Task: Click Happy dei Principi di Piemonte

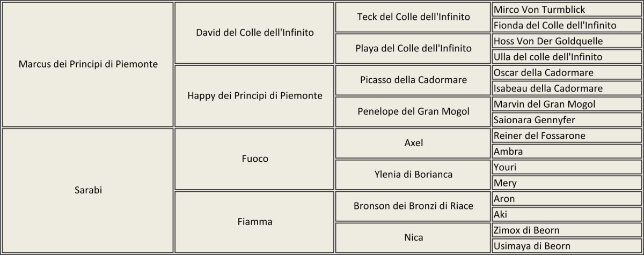Action: (x=254, y=96)
